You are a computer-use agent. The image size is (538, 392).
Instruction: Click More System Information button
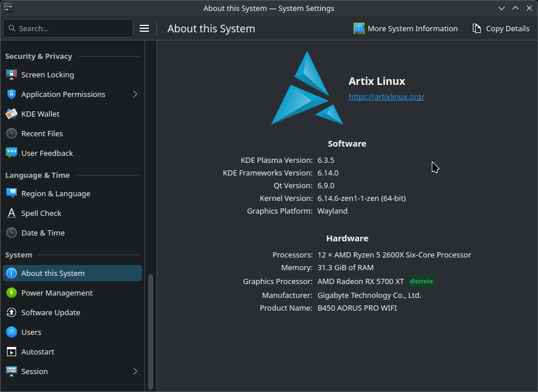406,28
